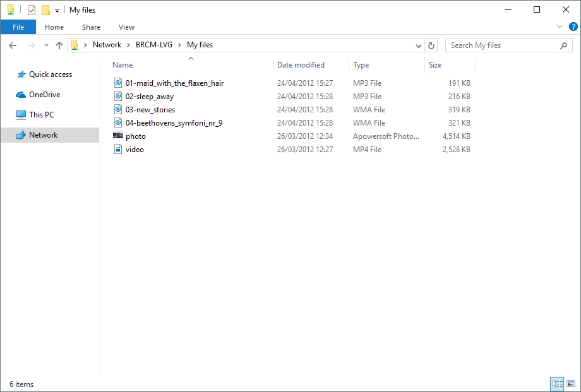Click MP4 File type cell
This screenshot has height=392, width=581.
pyautogui.click(x=367, y=150)
